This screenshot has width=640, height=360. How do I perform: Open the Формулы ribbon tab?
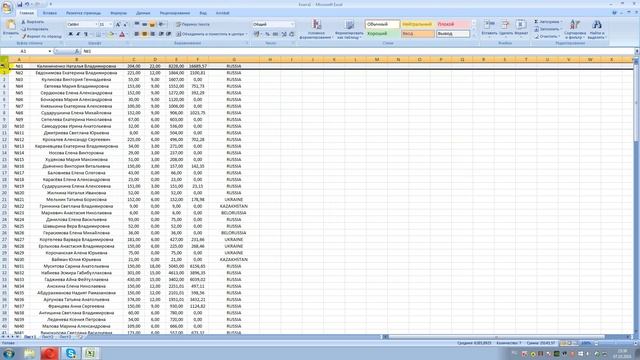pos(118,13)
